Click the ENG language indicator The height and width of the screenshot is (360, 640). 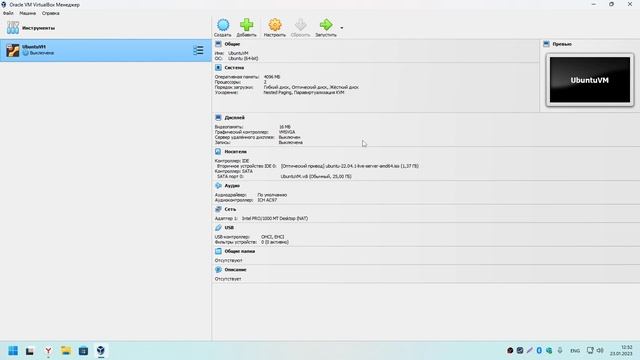point(575,351)
